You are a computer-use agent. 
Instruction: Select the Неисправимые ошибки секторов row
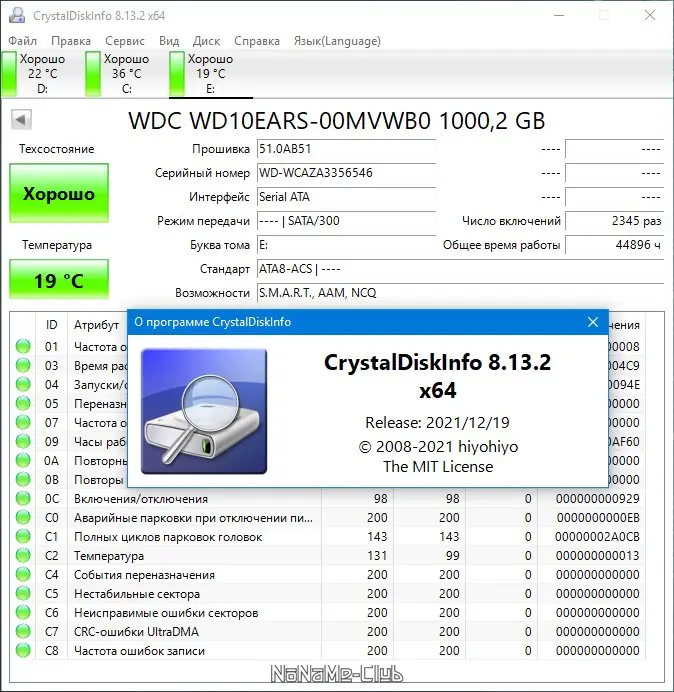coord(328,613)
